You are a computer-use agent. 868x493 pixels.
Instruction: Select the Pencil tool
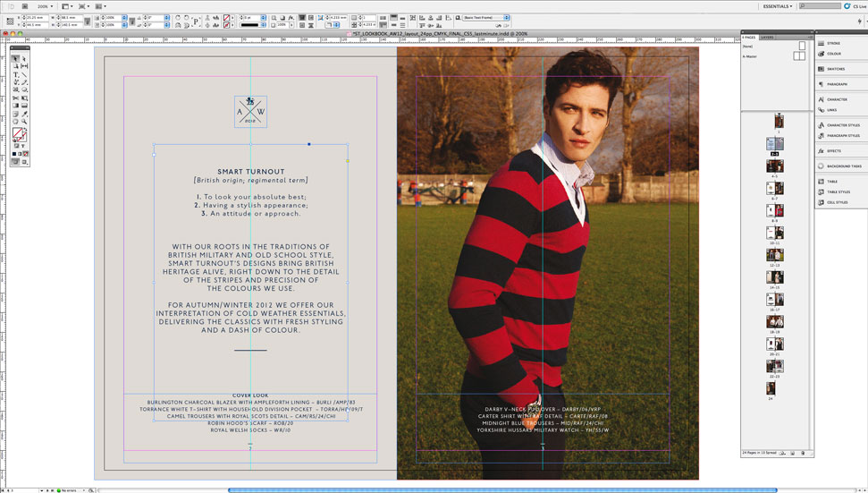point(24,82)
